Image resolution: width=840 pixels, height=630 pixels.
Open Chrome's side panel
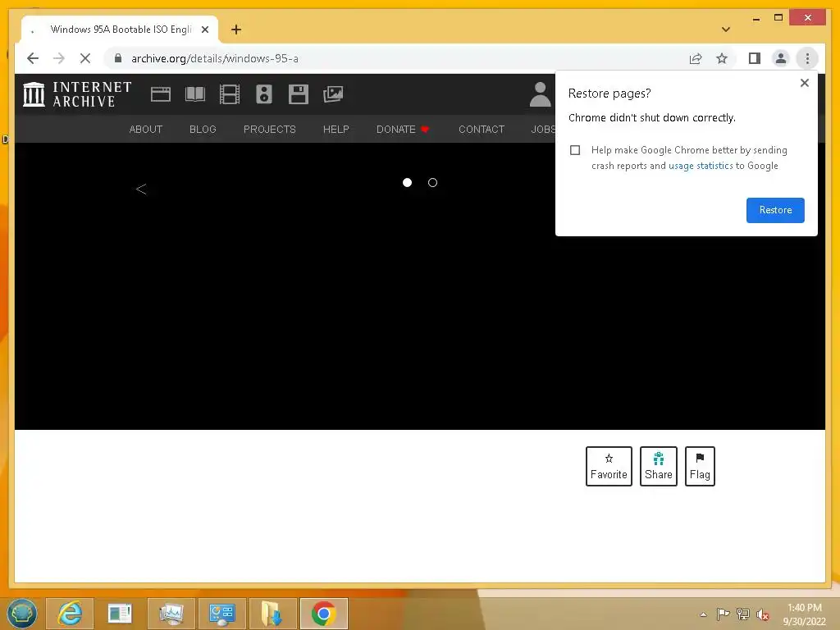(x=755, y=58)
